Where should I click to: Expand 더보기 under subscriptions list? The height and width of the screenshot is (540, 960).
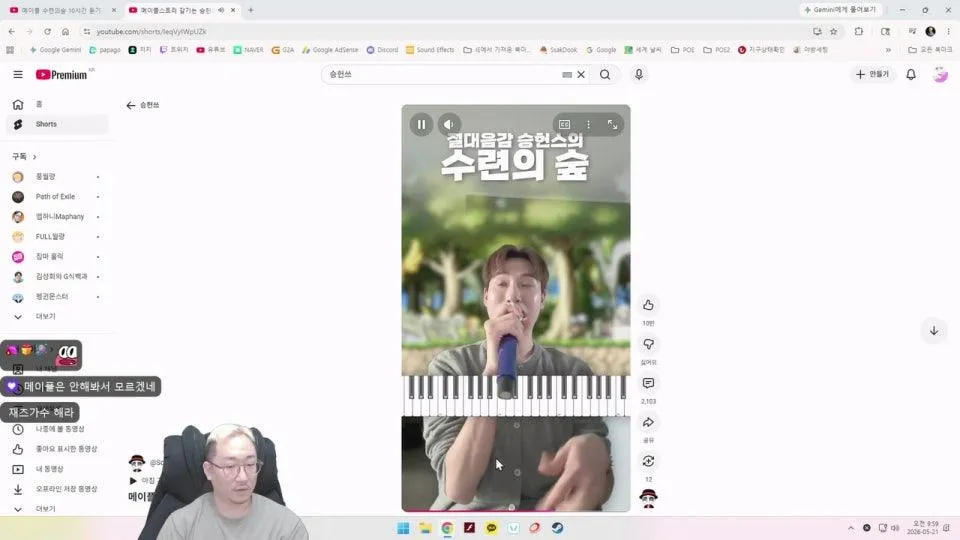[57, 317]
